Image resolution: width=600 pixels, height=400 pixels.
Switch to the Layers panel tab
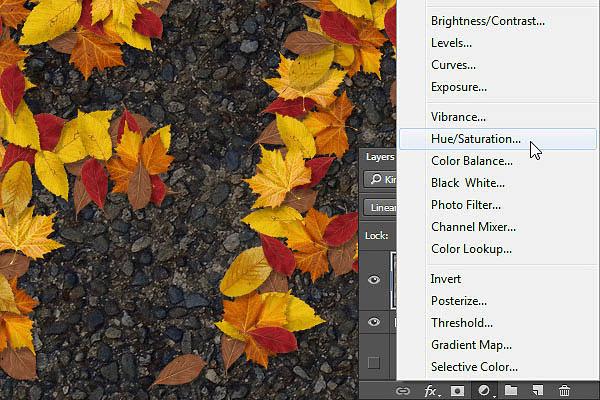point(380,157)
